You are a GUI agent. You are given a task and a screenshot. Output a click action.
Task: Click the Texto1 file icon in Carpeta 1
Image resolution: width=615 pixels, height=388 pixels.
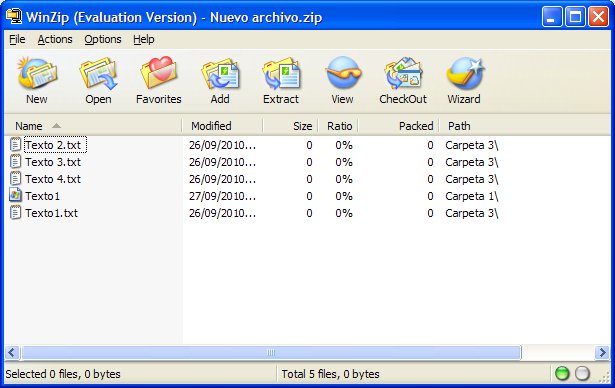click(15, 195)
